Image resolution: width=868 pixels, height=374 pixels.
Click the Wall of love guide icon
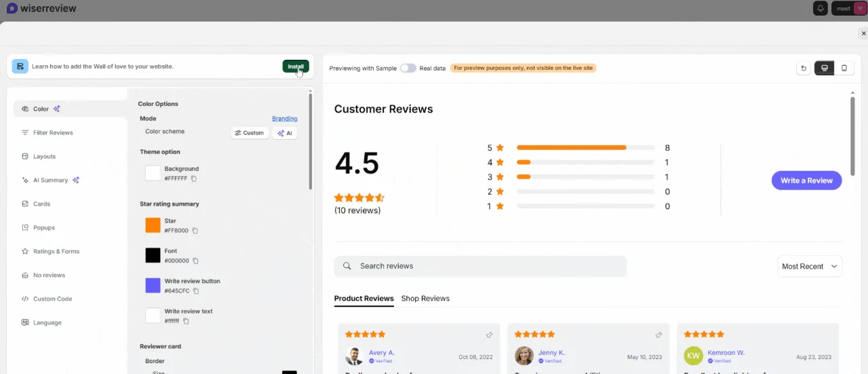point(20,66)
